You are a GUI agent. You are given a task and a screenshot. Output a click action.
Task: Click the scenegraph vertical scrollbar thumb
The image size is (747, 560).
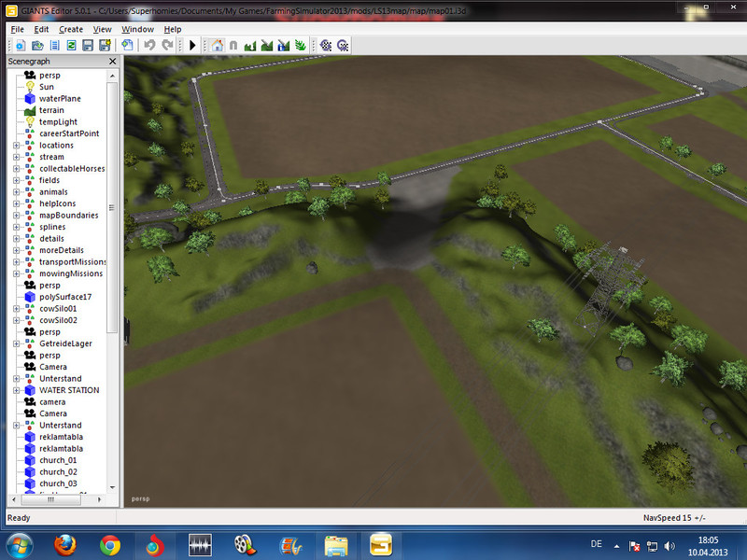tap(112, 207)
